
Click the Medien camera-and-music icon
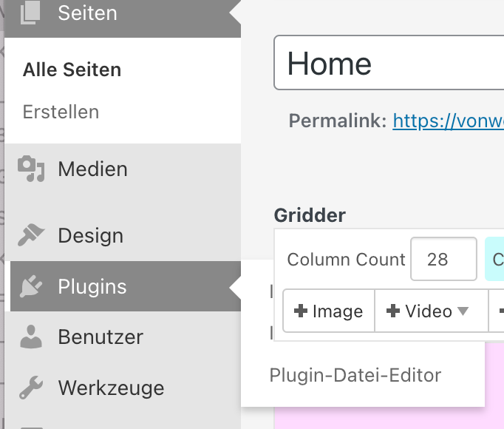pos(31,169)
